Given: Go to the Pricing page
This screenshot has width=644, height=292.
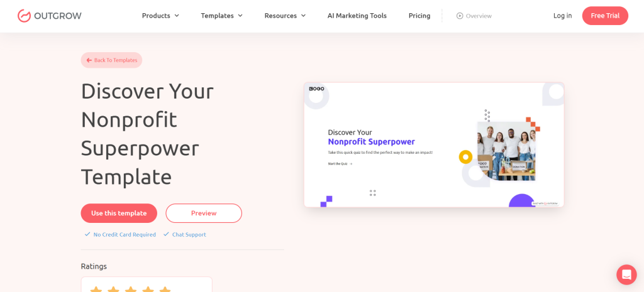Looking at the screenshot, I should (x=419, y=16).
